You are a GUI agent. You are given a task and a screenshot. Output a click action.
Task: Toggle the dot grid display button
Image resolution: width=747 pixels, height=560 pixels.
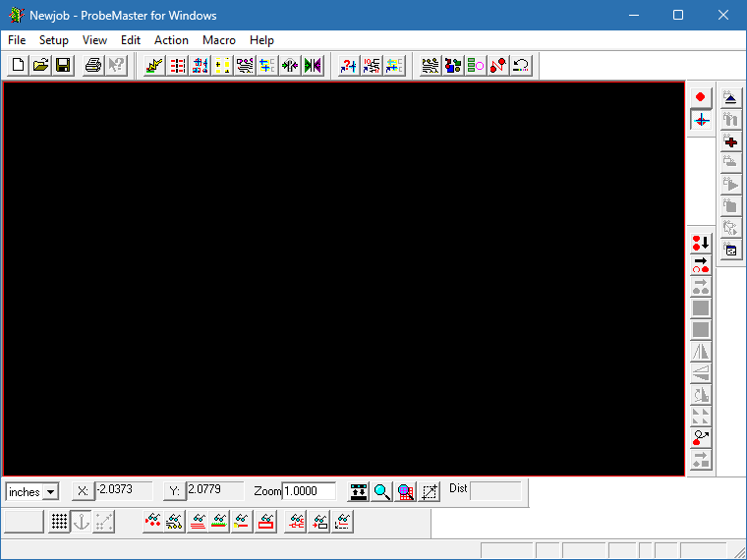[x=59, y=523]
